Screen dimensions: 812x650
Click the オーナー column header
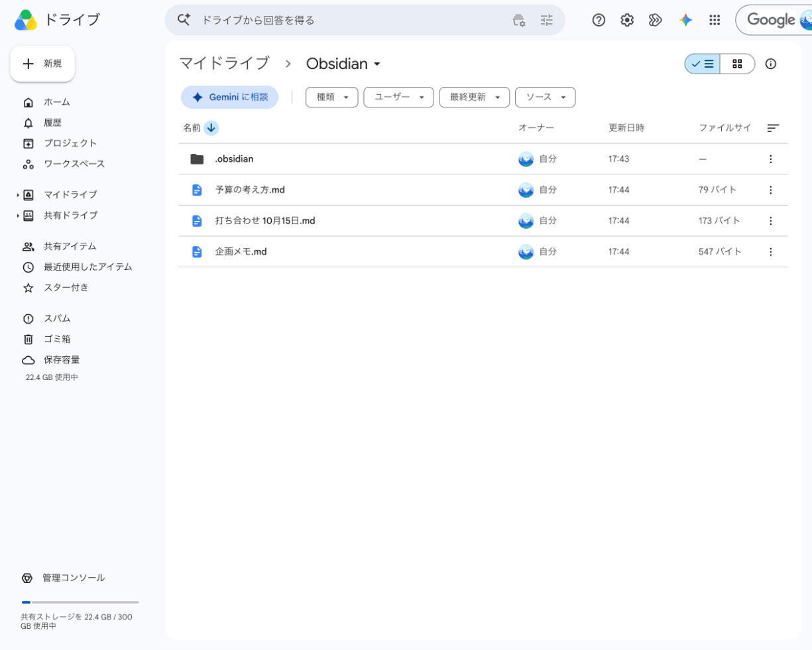[536, 128]
